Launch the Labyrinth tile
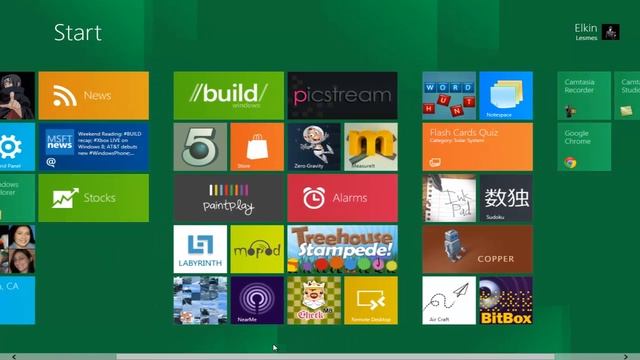 pyautogui.click(x=200, y=249)
